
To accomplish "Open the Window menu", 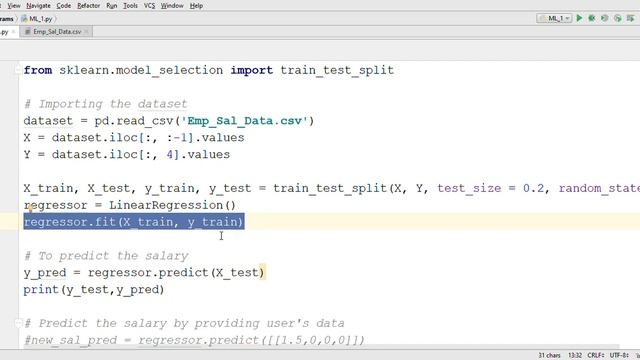I will [x=172, y=6].
